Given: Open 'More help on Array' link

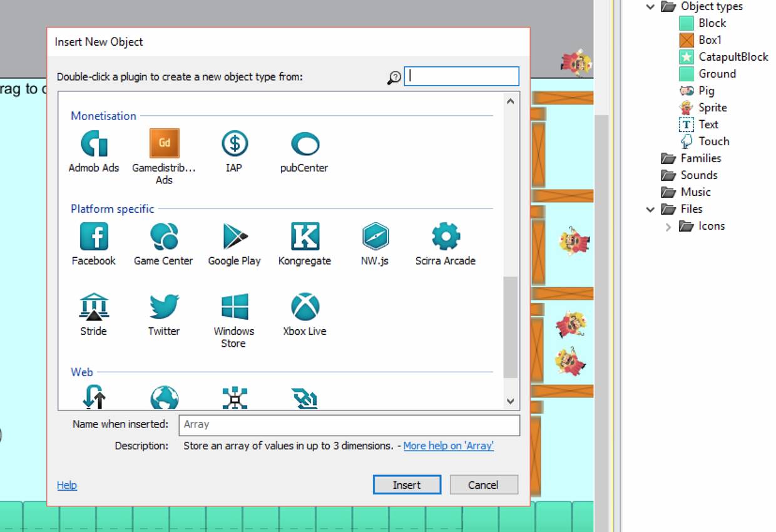Looking at the screenshot, I should [449, 446].
